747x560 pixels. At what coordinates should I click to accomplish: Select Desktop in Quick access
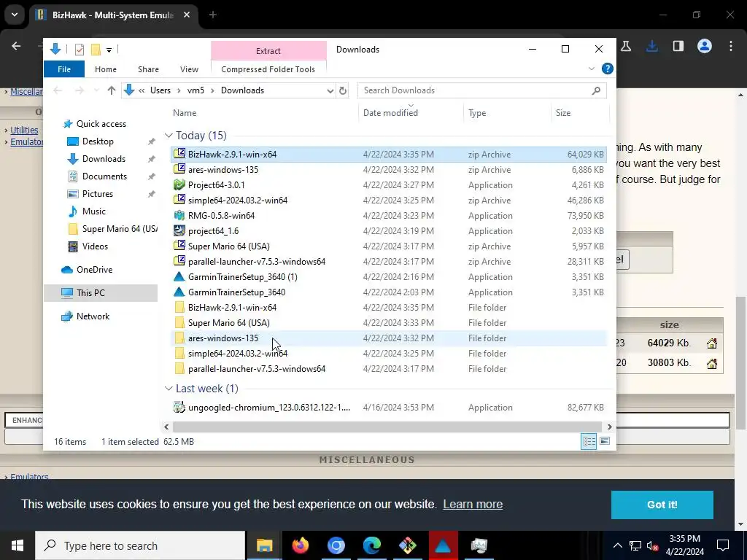point(98,141)
